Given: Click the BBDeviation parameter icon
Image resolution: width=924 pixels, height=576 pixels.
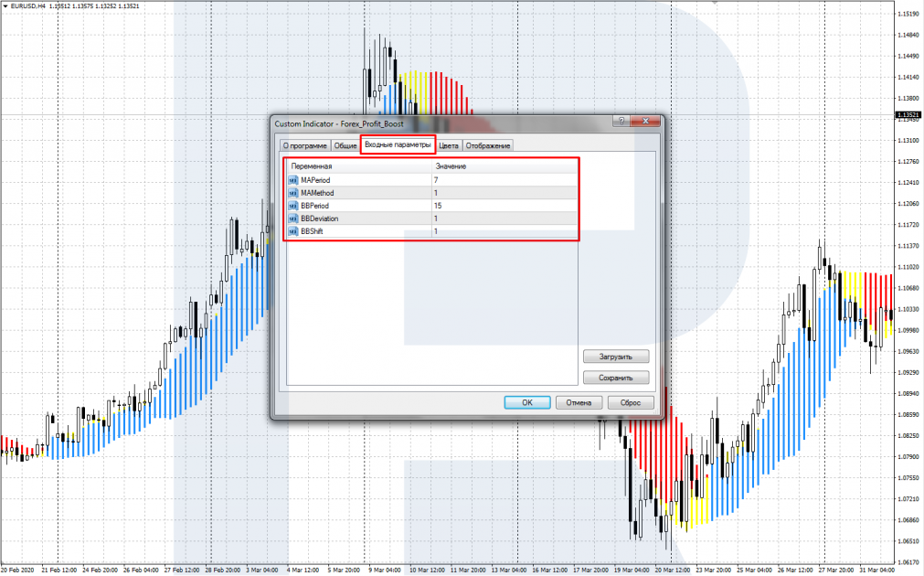Looking at the screenshot, I should click(x=293, y=219).
